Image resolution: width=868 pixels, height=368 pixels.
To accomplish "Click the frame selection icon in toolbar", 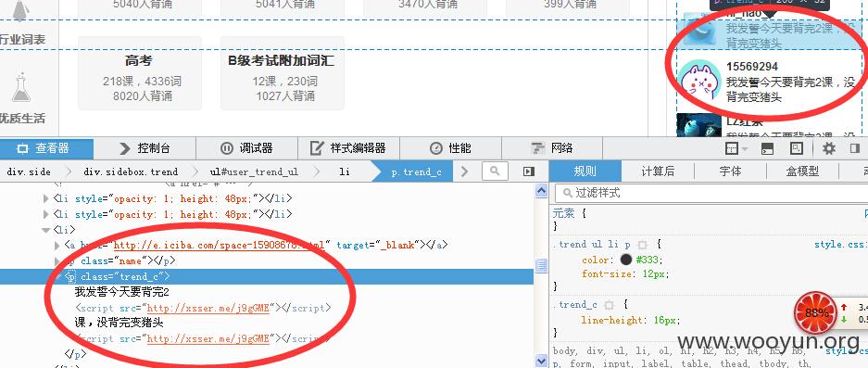I will pos(732,148).
